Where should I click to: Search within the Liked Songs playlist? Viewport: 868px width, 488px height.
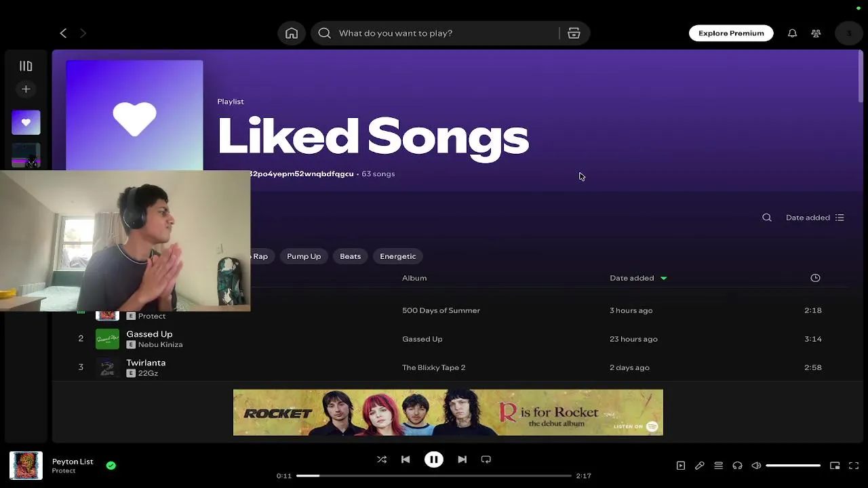767,218
